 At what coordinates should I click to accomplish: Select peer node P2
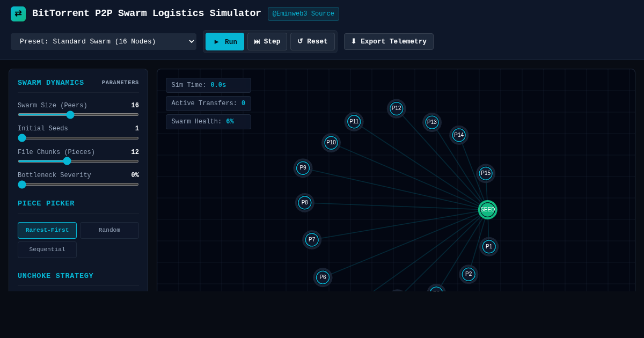coord(469,274)
